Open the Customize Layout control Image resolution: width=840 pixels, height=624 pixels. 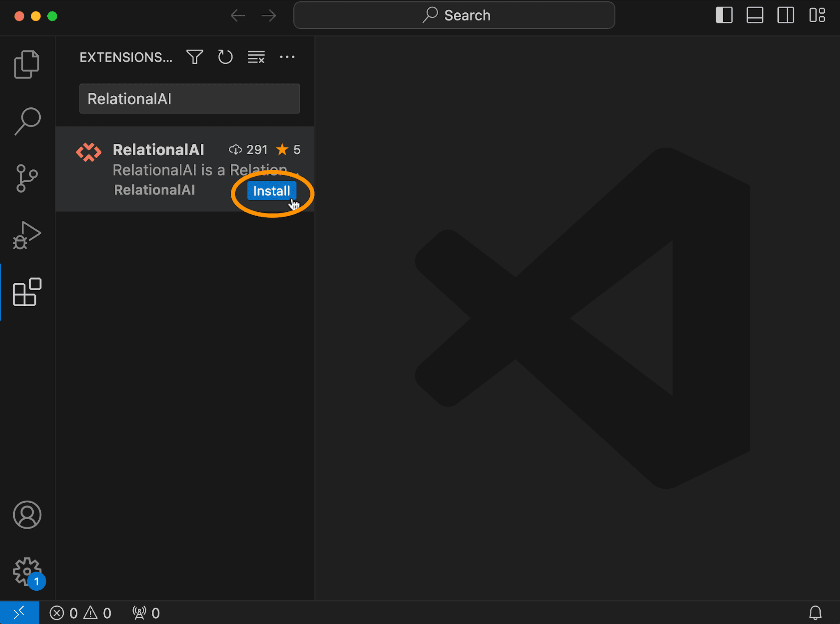pos(817,16)
